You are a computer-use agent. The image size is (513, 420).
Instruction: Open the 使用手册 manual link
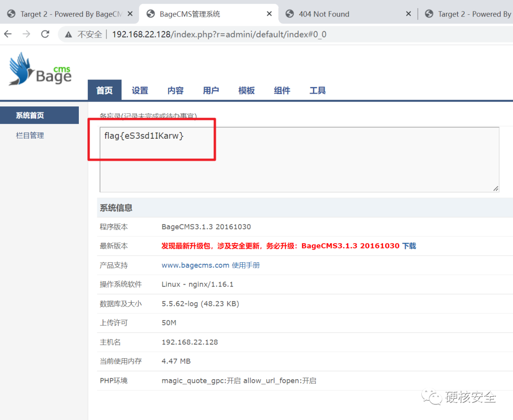246,265
